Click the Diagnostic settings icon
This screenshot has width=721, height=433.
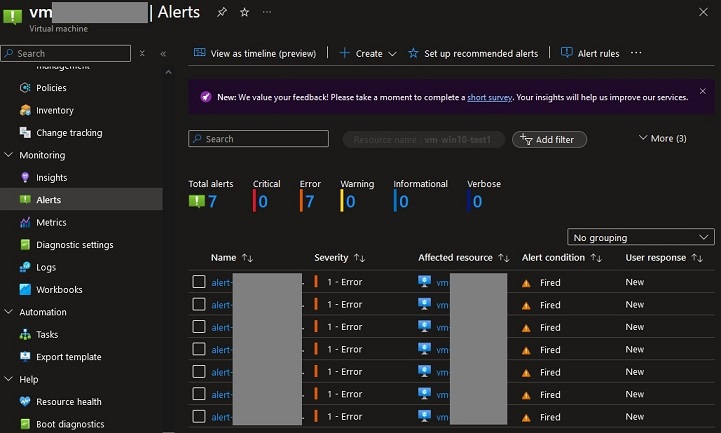point(25,245)
